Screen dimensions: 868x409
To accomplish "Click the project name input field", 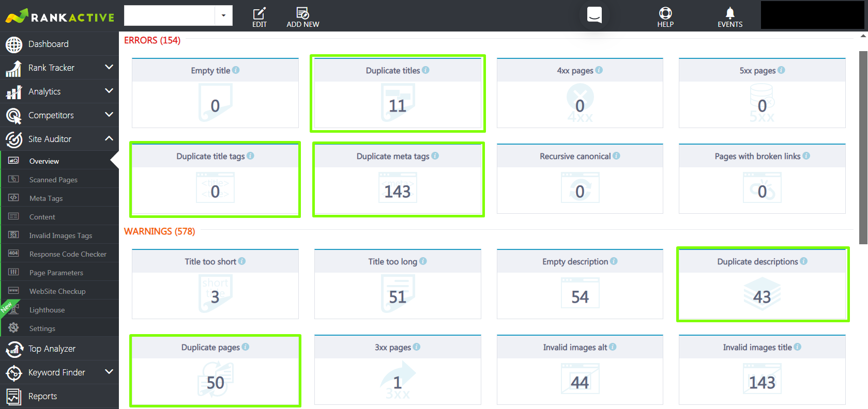I will 170,15.
